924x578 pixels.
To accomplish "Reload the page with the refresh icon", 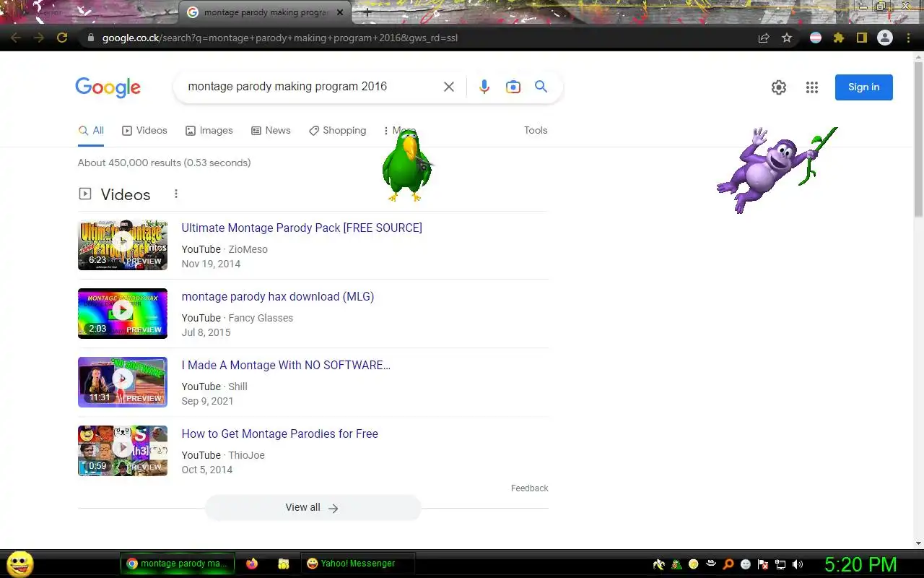I will click(x=62, y=38).
